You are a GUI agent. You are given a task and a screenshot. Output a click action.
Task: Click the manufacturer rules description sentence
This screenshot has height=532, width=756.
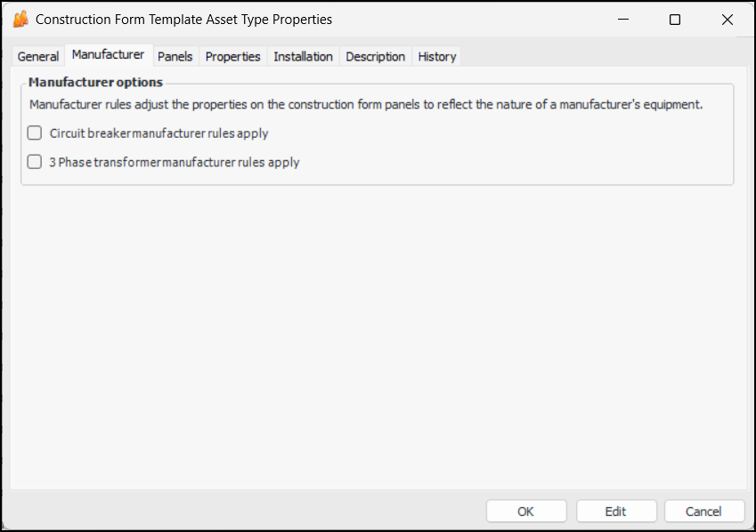click(366, 104)
